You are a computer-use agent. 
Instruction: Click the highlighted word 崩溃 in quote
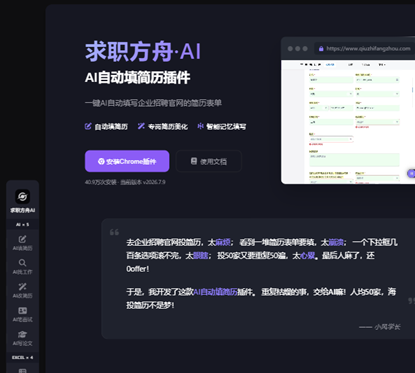point(336,242)
